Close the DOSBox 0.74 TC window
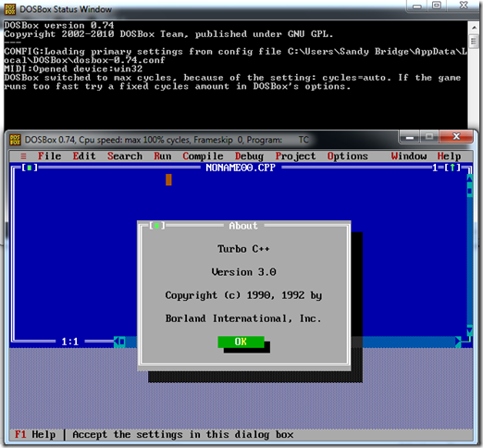The width and height of the screenshot is (483, 448). pos(456,137)
